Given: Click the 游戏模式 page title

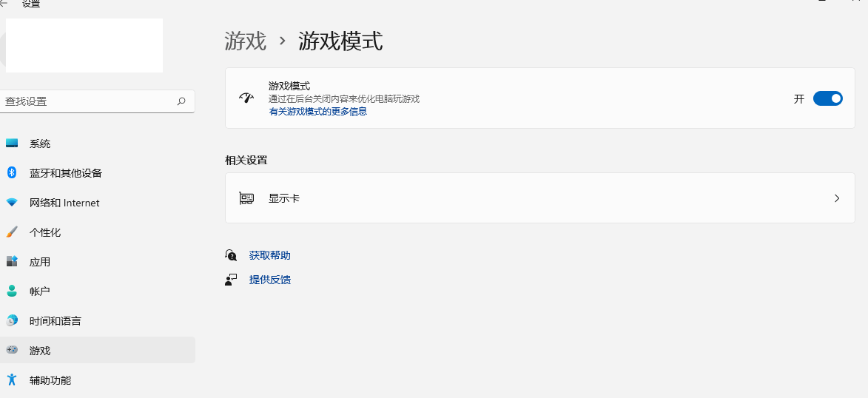Looking at the screenshot, I should 340,41.
